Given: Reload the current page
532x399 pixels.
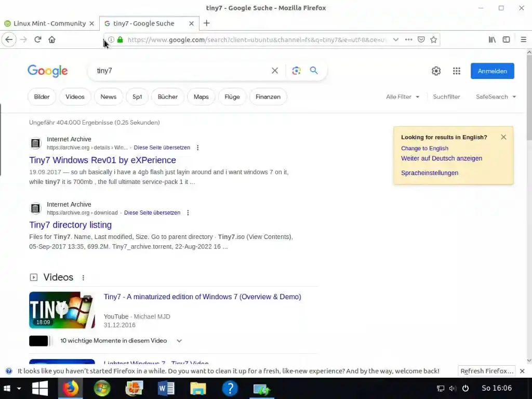Looking at the screenshot, I should point(37,39).
